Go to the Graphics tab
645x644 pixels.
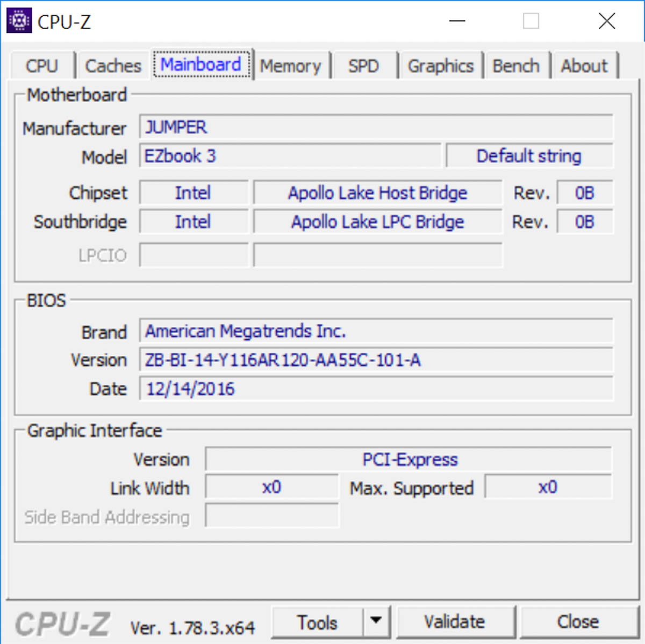pos(441,66)
